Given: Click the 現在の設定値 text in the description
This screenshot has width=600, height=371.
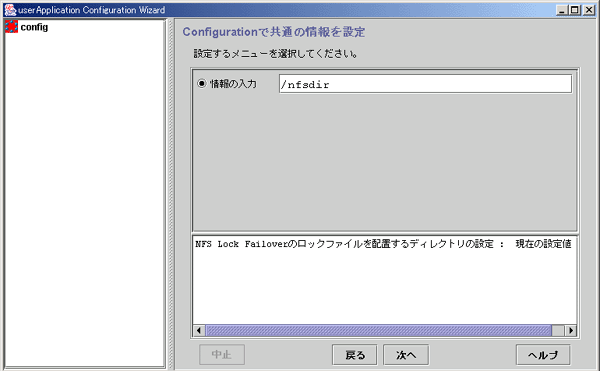Looking at the screenshot, I should click(543, 244).
